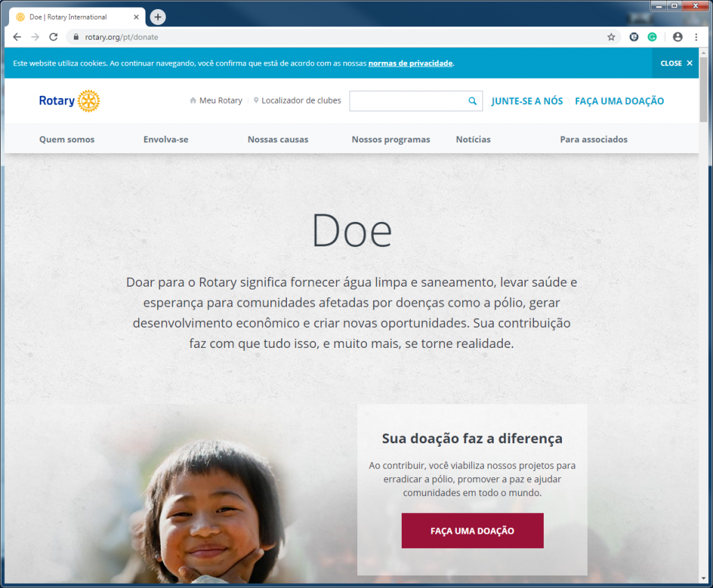This screenshot has width=713, height=588.
Task: Open the normas de privacidade link
Action: [x=410, y=63]
